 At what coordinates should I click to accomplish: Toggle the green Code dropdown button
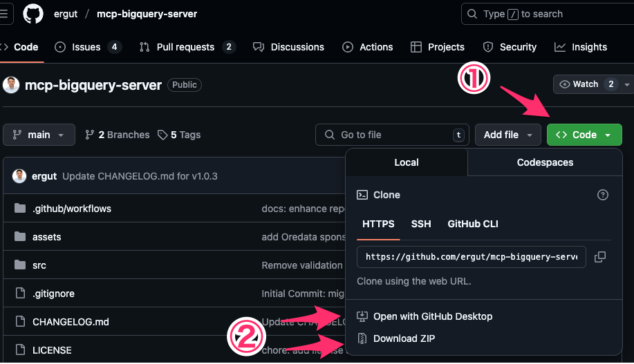point(584,135)
